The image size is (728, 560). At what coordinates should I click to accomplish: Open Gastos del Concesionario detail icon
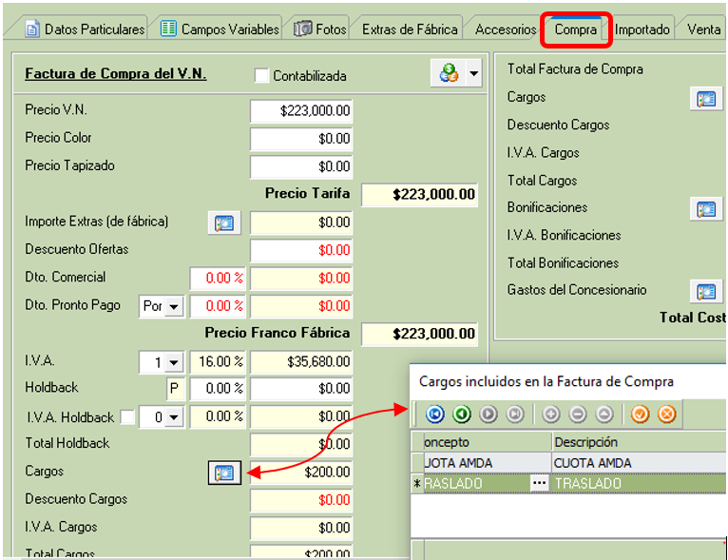705,291
